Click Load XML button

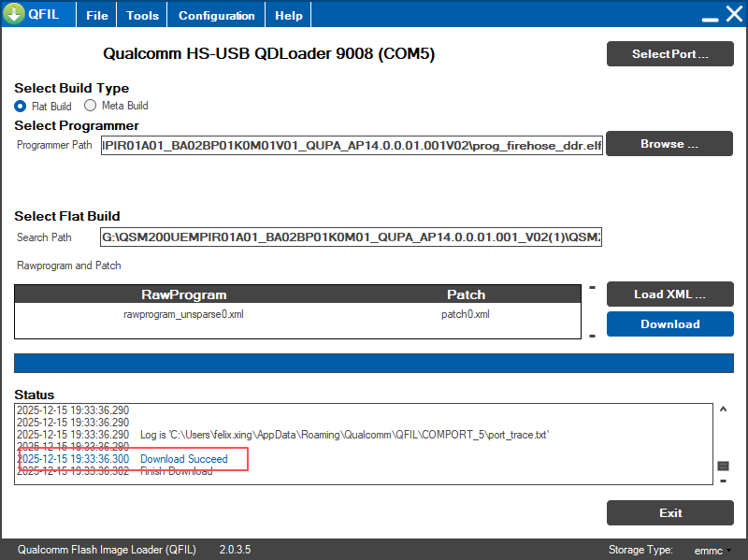coord(669,294)
